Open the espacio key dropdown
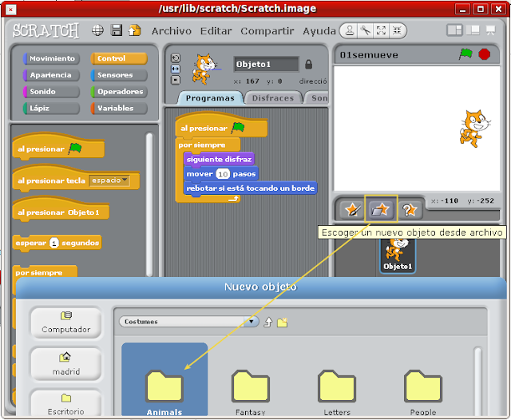This screenshot has width=511, height=420. click(x=109, y=180)
